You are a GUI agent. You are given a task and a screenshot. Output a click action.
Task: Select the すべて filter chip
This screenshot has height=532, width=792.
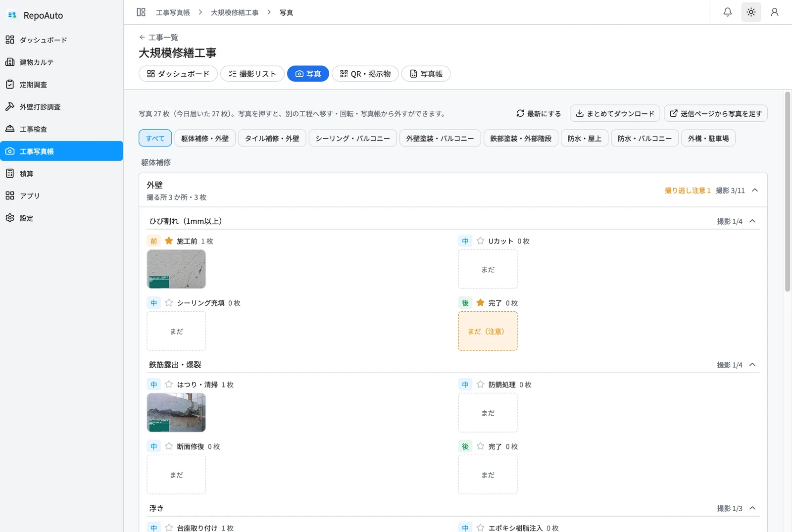(155, 138)
